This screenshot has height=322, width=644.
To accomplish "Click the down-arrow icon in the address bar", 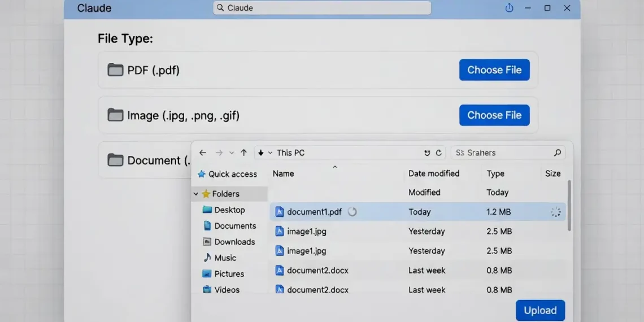I will coord(261,153).
